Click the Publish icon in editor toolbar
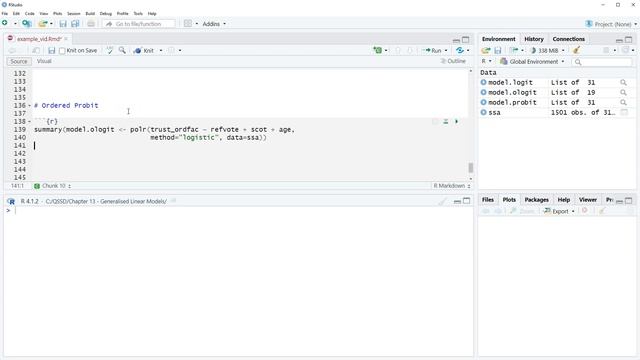 pos(460,50)
